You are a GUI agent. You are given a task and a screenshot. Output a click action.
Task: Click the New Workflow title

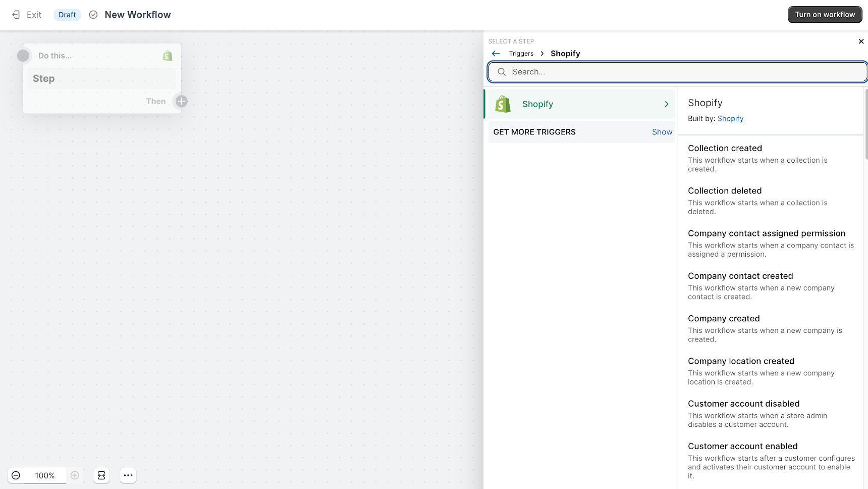pos(138,15)
